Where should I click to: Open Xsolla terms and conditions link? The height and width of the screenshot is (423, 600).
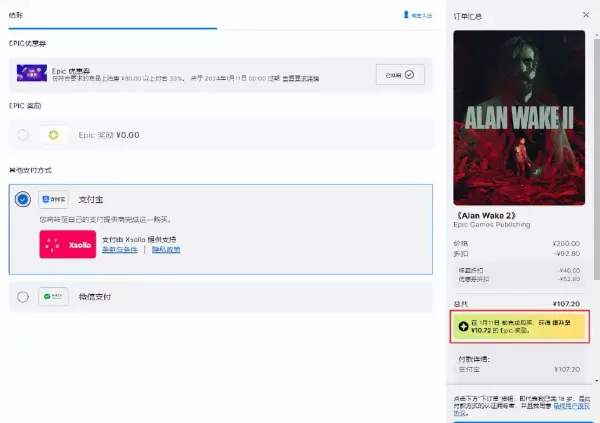point(120,250)
